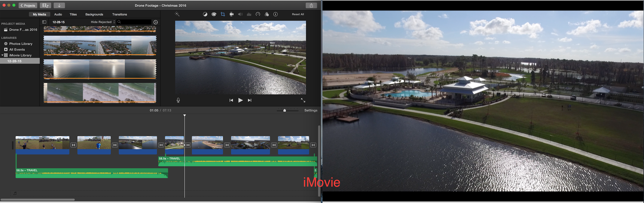
Task: Select the coastal island aerial clip in browser
Action: coord(100,45)
